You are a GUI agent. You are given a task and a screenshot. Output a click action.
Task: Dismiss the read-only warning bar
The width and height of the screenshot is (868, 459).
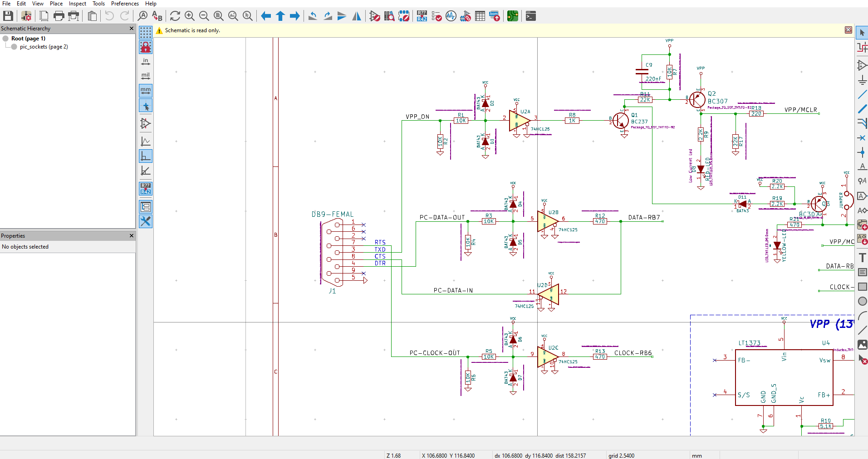[848, 30]
